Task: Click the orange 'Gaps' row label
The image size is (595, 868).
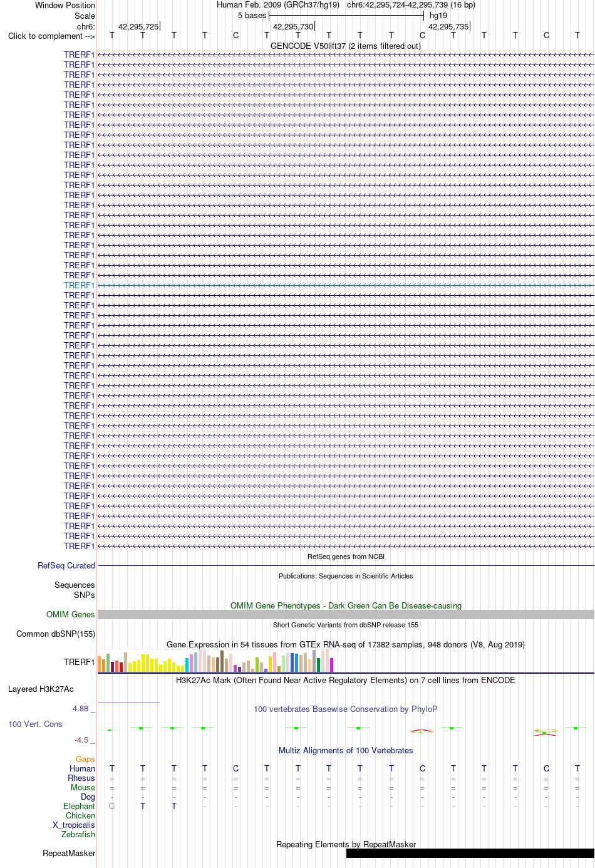Action: 85,759
